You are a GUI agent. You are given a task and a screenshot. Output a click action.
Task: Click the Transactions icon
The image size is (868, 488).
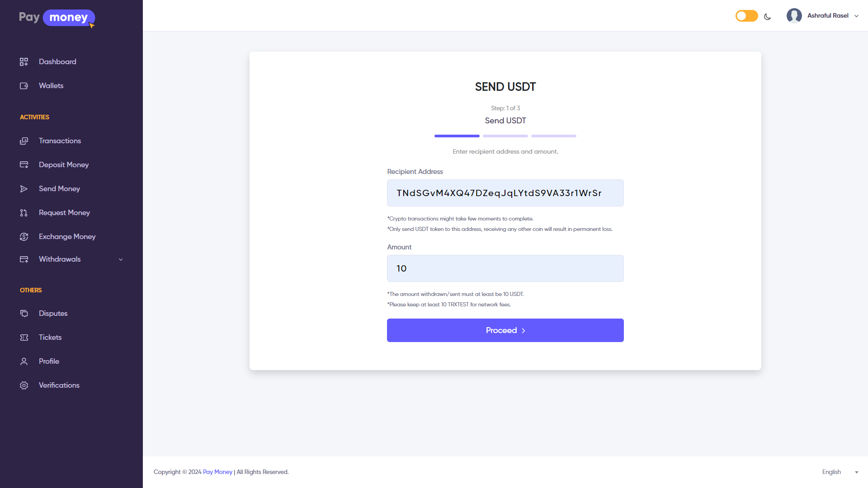pyautogui.click(x=24, y=141)
